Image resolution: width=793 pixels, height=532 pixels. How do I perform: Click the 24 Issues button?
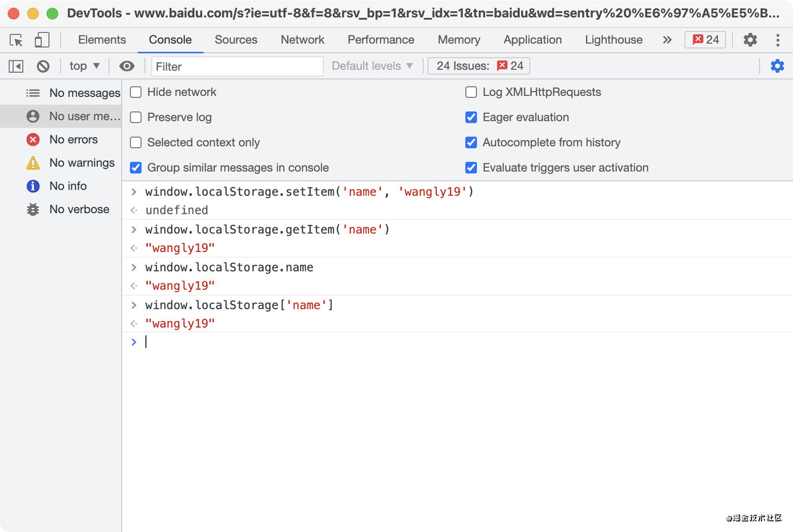[479, 66]
